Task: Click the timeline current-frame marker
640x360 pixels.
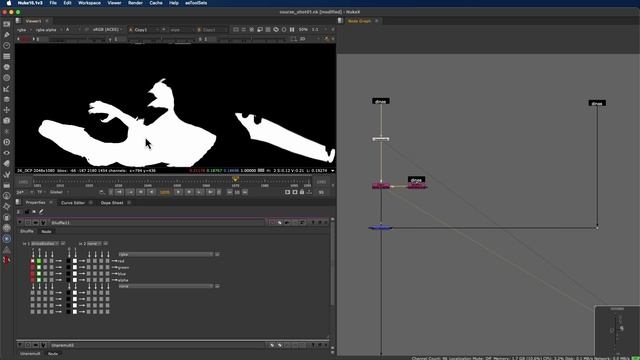Action: (235, 179)
